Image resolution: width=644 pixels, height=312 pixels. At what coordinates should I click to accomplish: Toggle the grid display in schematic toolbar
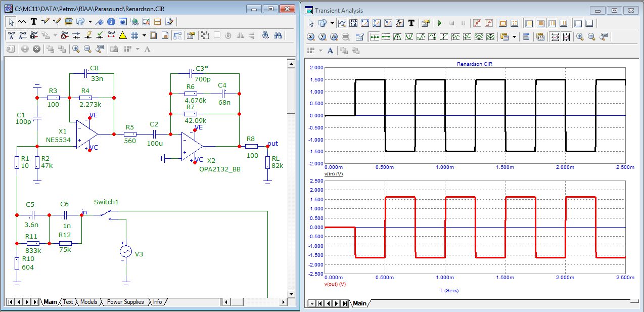pos(134,35)
